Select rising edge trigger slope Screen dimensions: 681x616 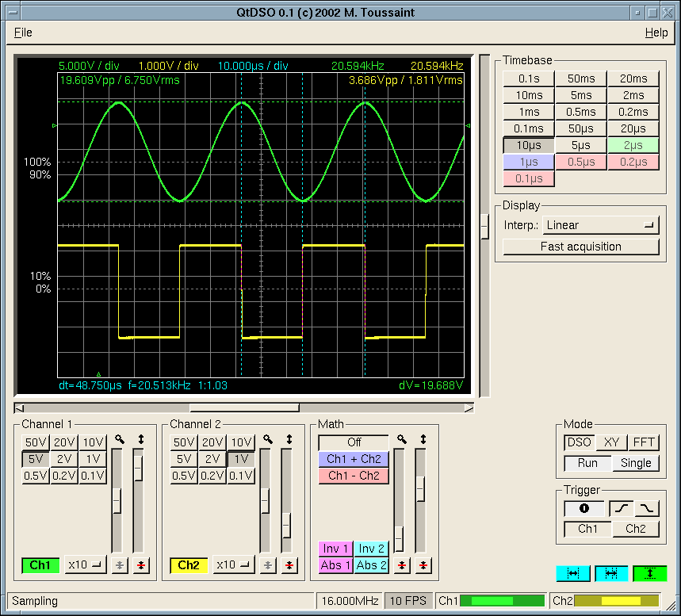pos(621,509)
